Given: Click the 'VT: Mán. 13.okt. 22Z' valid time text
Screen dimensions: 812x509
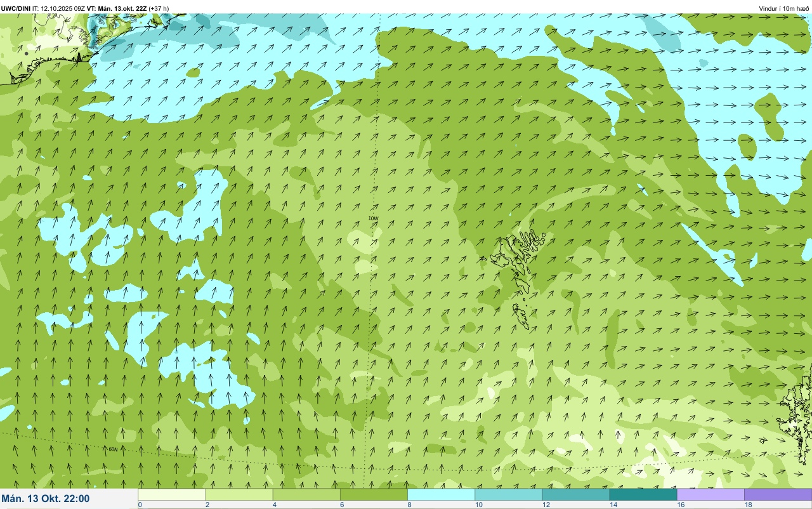Looking at the screenshot, I should [x=117, y=8].
